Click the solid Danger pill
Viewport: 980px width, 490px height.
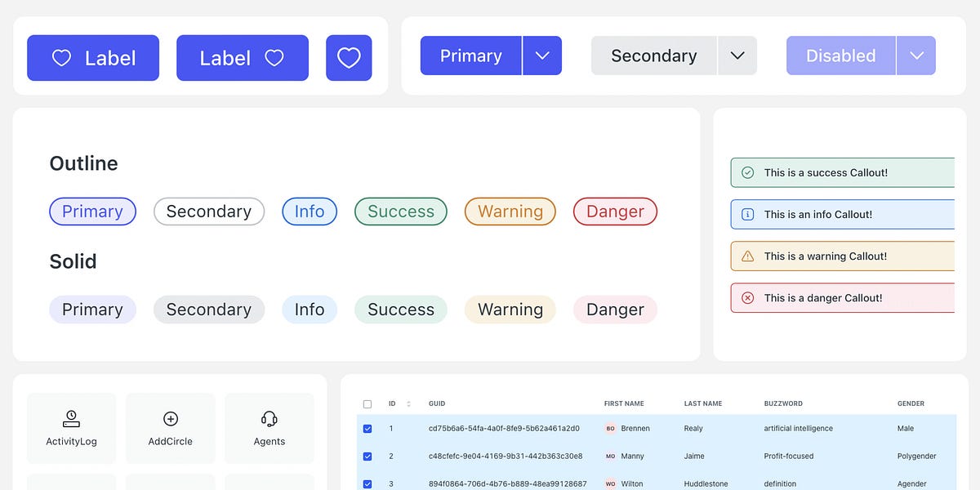pos(615,310)
